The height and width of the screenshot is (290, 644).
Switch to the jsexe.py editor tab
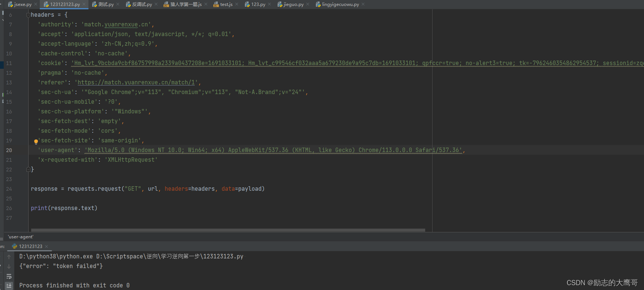(x=23, y=4)
